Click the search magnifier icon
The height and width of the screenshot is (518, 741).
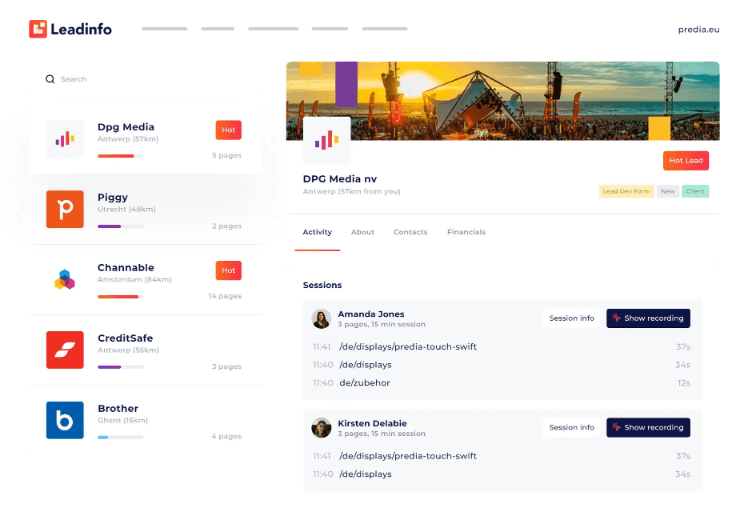(x=50, y=79)
